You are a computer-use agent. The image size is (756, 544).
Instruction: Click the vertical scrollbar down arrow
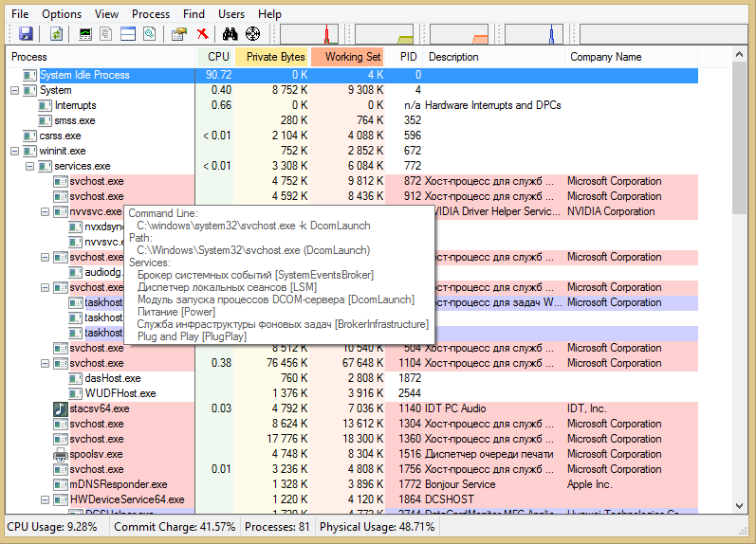741,508
